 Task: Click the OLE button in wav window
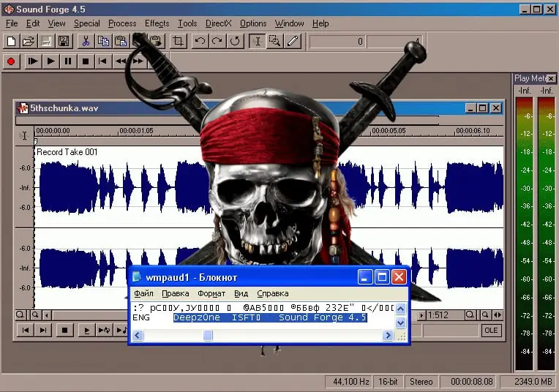[x=491, y=331]
